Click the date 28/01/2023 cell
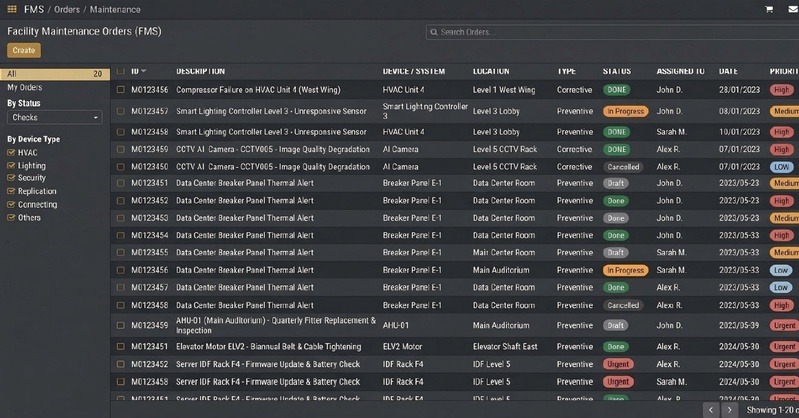 739,90
